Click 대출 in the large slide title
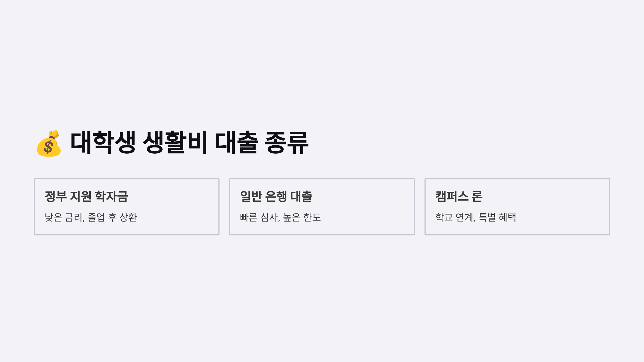Image resolution: width=644 pixels, height=362 pixels. (236, 142)
